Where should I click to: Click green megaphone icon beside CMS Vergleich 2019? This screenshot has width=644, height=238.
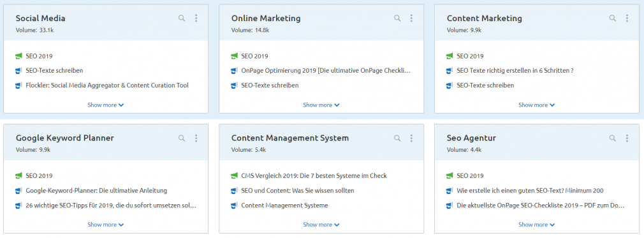[234, 175]
